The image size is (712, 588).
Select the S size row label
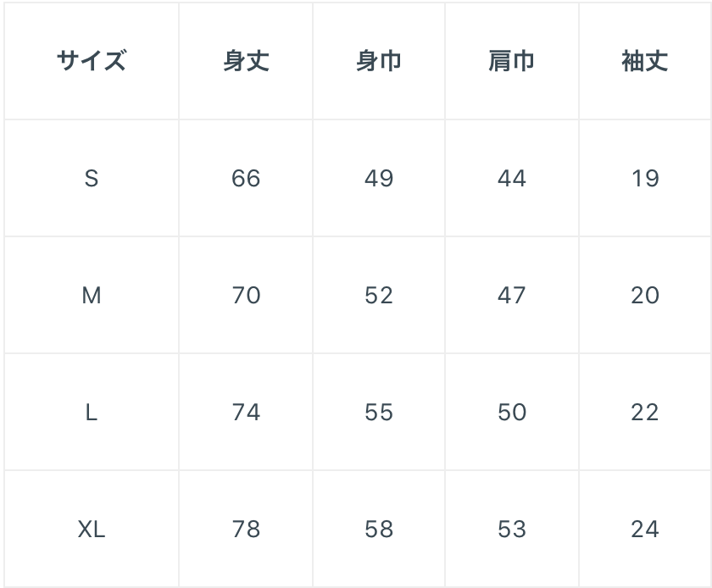pos(91,178)
